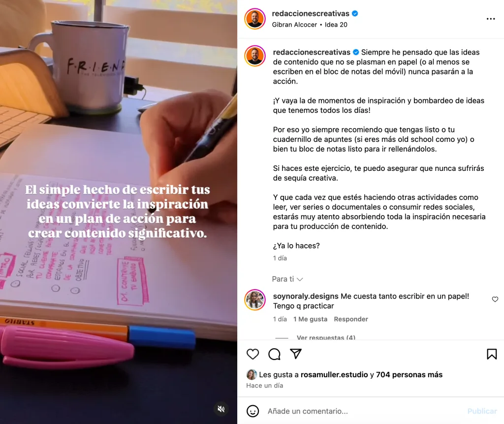
Task: Open redaccionescreativas profile from the header
Action: [311, 13]
